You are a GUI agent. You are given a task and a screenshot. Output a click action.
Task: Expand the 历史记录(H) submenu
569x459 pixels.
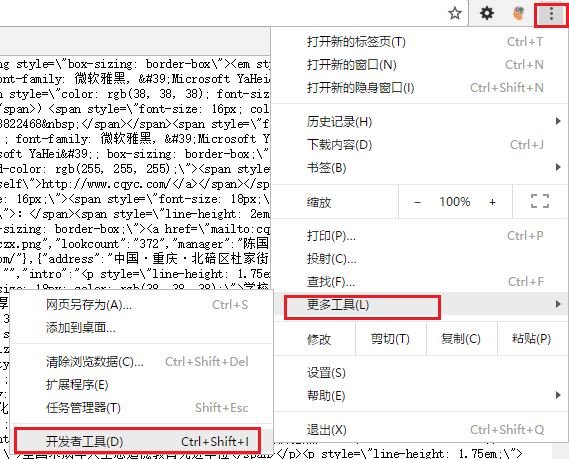click(417, 122)
